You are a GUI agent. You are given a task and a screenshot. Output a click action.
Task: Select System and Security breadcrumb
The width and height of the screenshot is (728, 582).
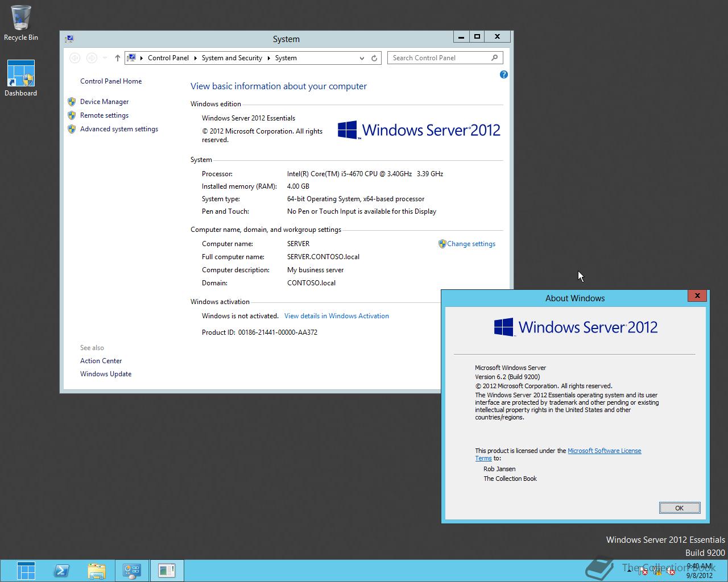(231, 58)
